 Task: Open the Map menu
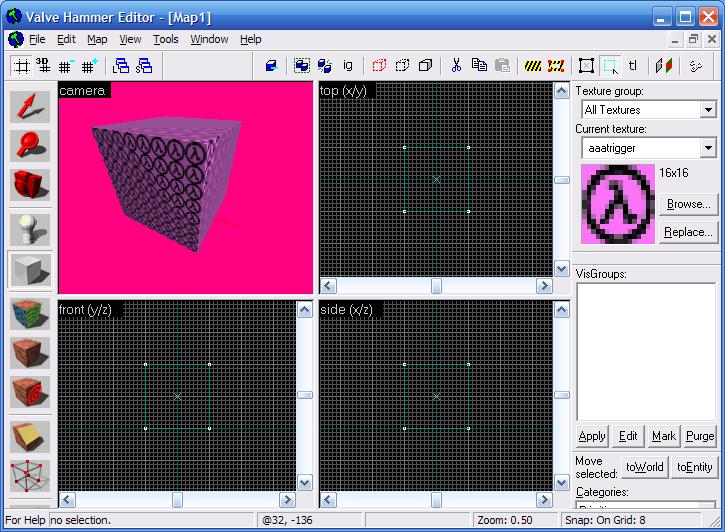[x=97, y=39]
